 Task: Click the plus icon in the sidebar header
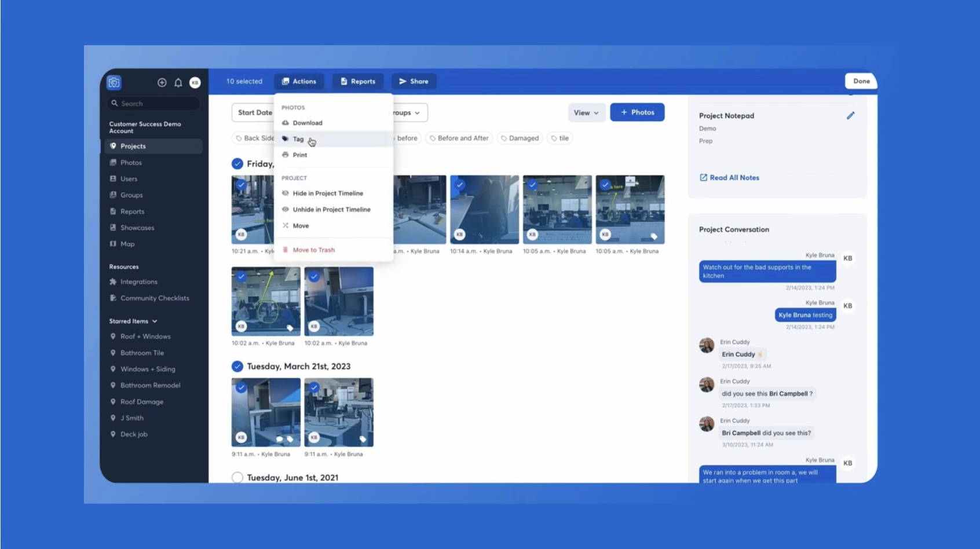click(162, 82)
